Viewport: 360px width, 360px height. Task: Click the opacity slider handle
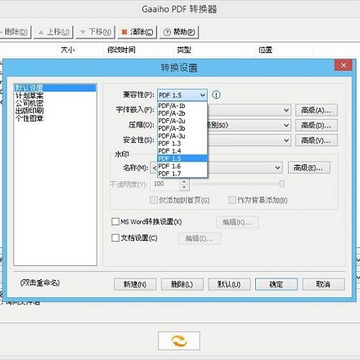click(282, 184)
